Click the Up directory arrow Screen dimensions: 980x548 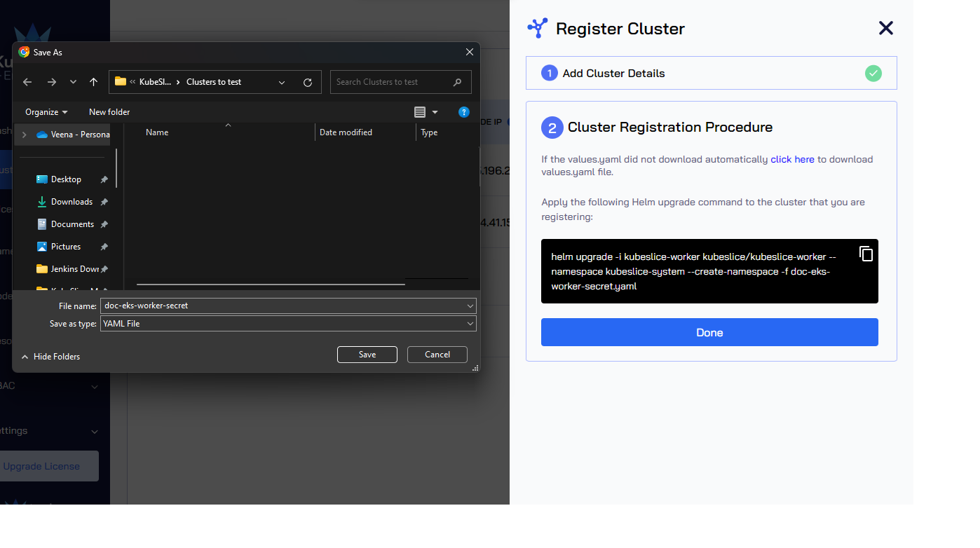pos(93,82)
